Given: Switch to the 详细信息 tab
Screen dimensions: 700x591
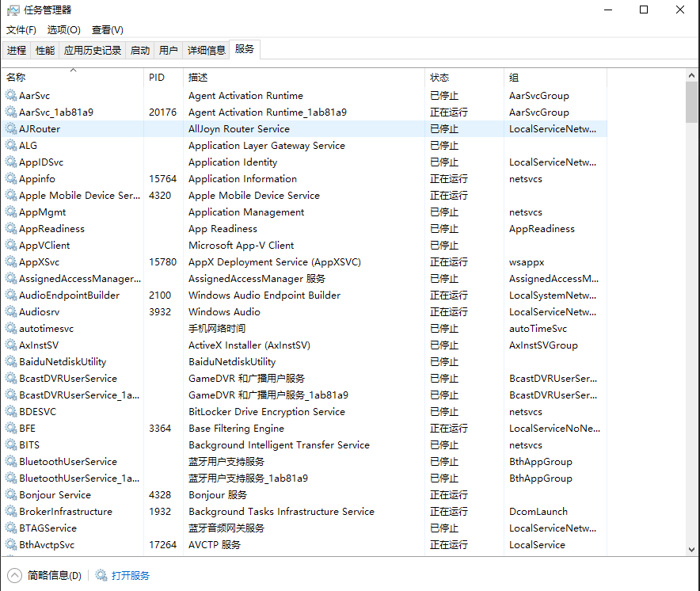Looking at the screenshot, I should coord(206,51).
